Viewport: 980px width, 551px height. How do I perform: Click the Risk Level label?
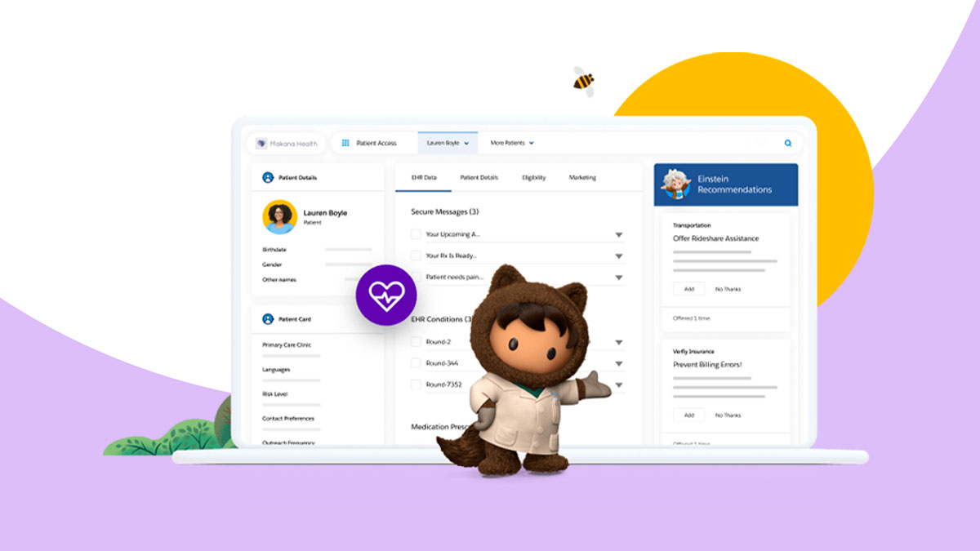click(276, 394)
